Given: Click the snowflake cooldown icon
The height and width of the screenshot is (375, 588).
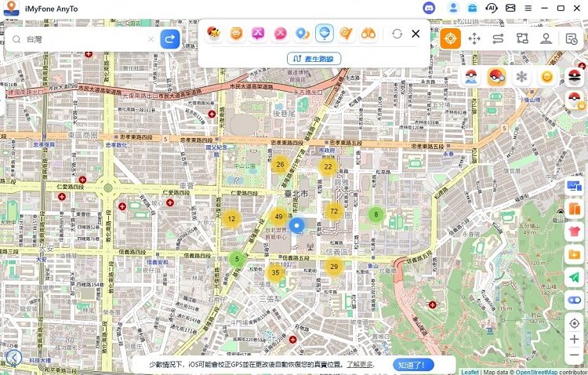Looking at the screenshot, I should pos(521,77).
